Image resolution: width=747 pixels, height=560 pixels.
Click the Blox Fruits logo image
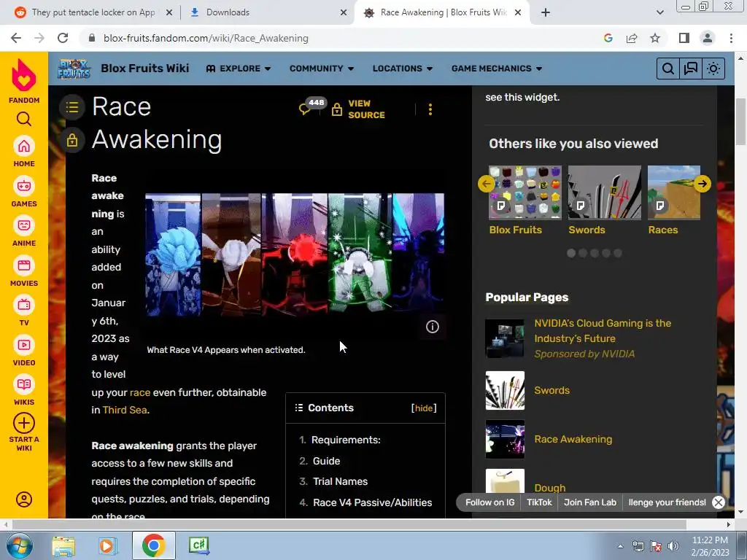click(74, 69)
